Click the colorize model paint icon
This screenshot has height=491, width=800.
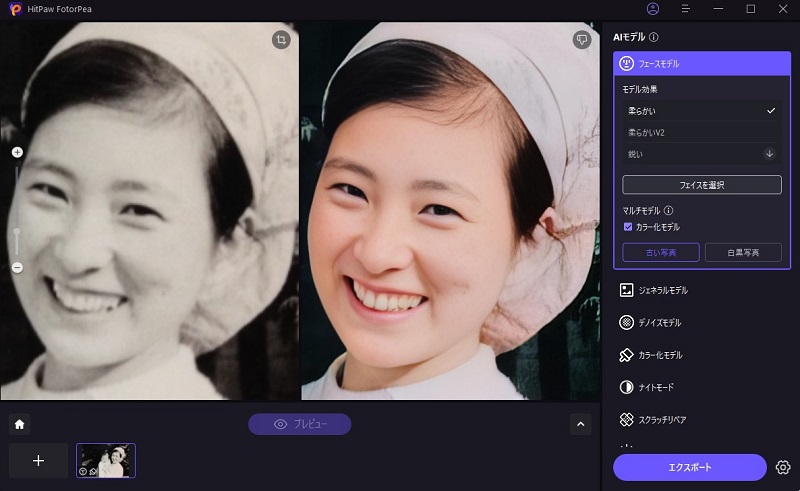coord(626,355)
